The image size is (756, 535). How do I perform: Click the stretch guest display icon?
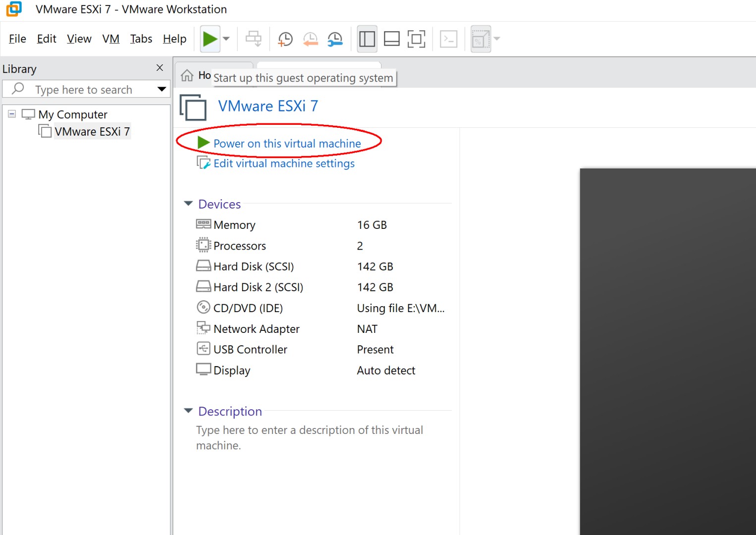[481, 39]
